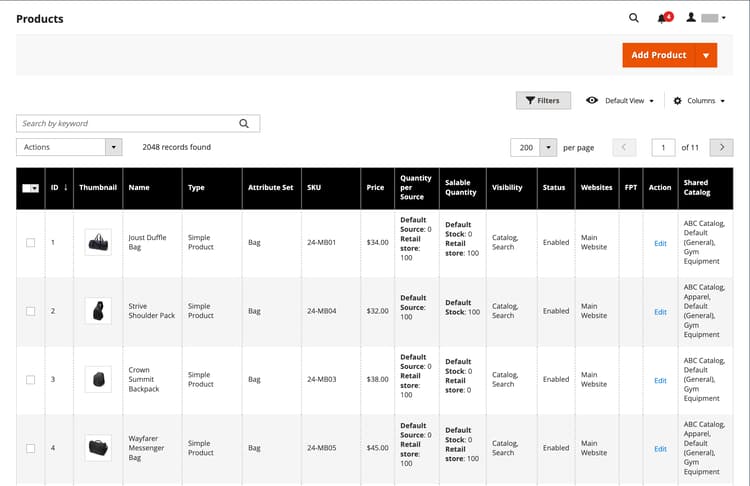Sort by the Status column header
Viewport: 750px width, 486px height.
[x=556, y=188]
